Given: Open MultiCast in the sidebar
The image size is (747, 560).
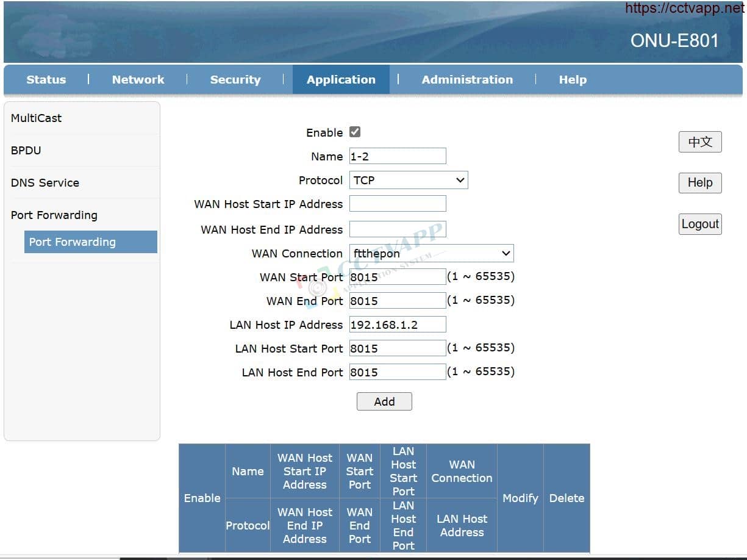Looking at the screenshot, I should pyautogui.click(x=37, y=118).
